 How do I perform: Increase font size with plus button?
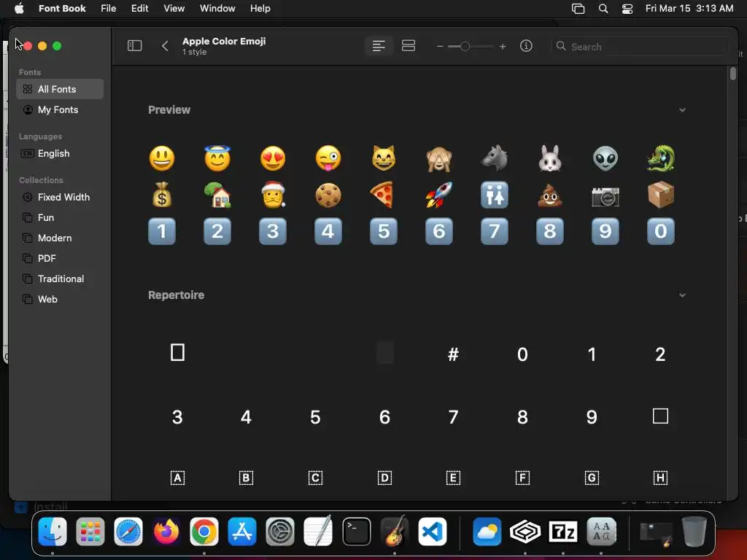[x=503, y=47]
